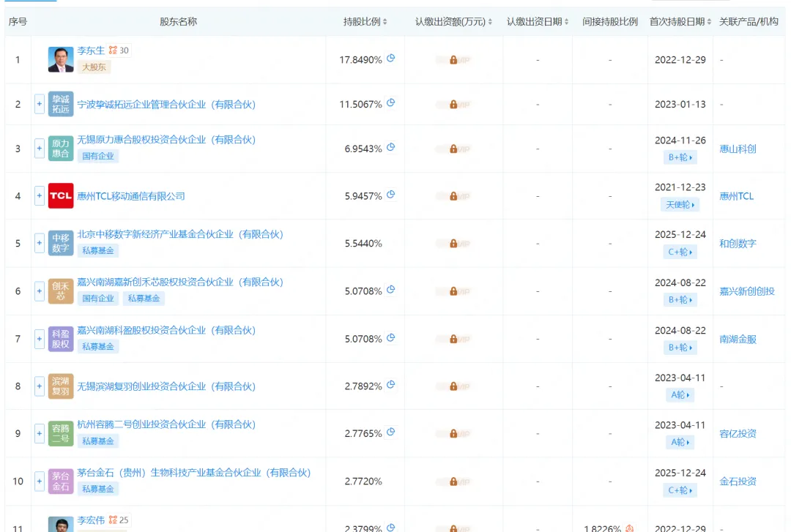
Task: Click shareholding value 5.5440%
Action: [x=363, y=244]
